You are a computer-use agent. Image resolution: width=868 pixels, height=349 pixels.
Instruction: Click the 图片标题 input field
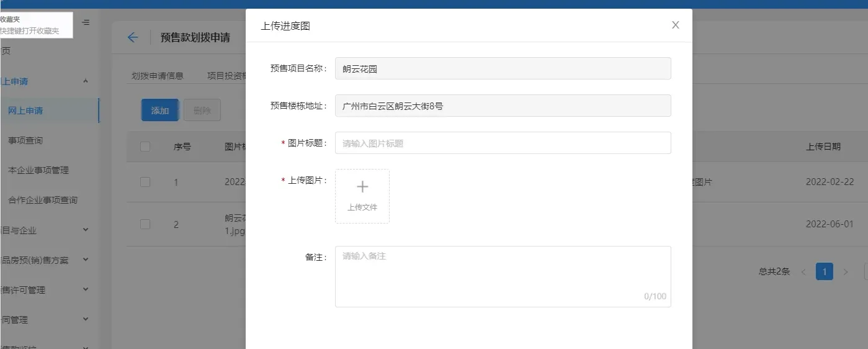pos(503,143)
